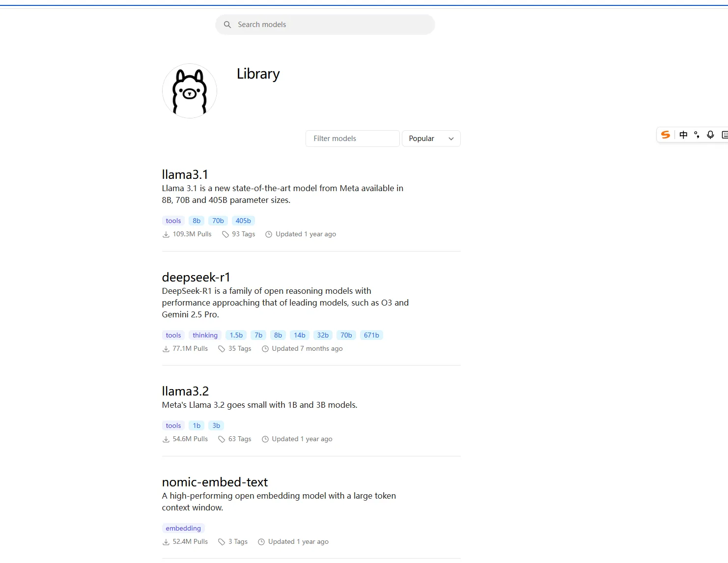Click the 3 Tags text
Viewport: 728px width, 563px height.
[x=238, y=542]
